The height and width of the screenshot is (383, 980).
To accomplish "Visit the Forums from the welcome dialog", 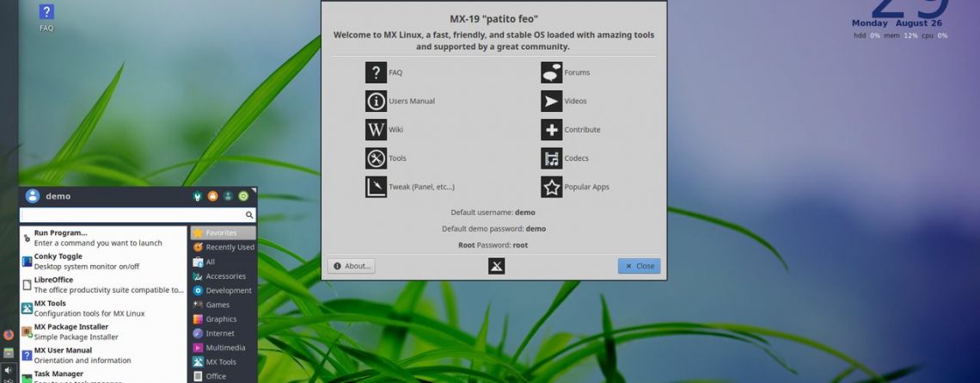I will [551, 72].
